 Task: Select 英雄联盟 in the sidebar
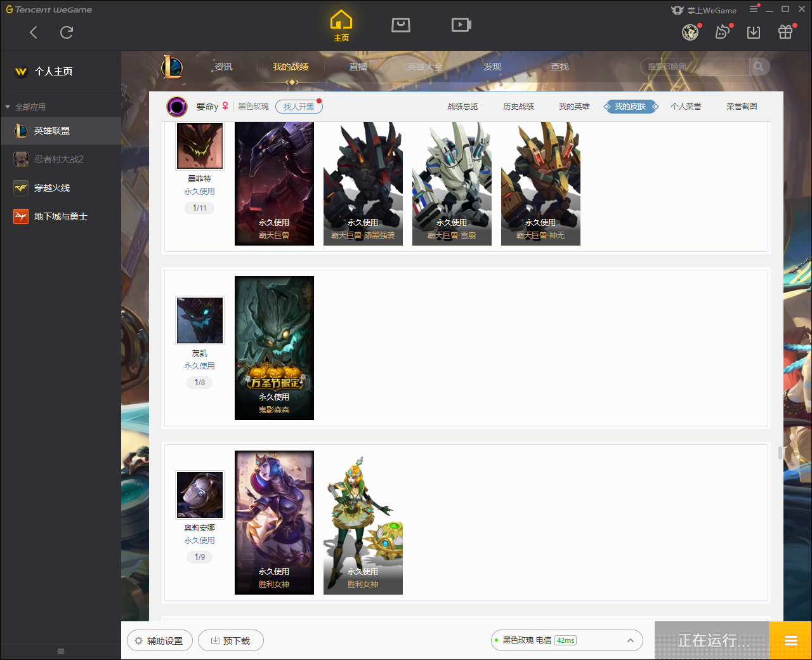point(60,131)
